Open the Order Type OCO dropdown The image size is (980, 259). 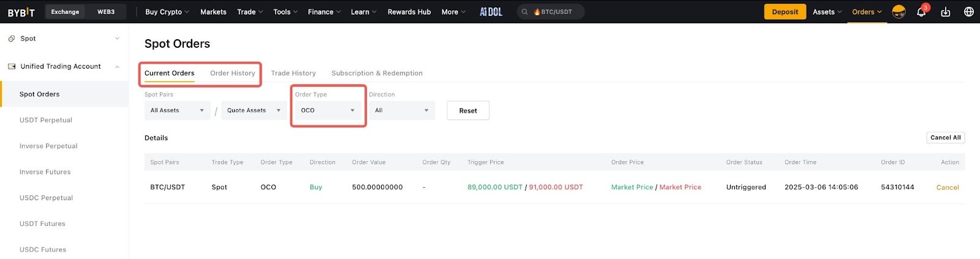(328, 111)
